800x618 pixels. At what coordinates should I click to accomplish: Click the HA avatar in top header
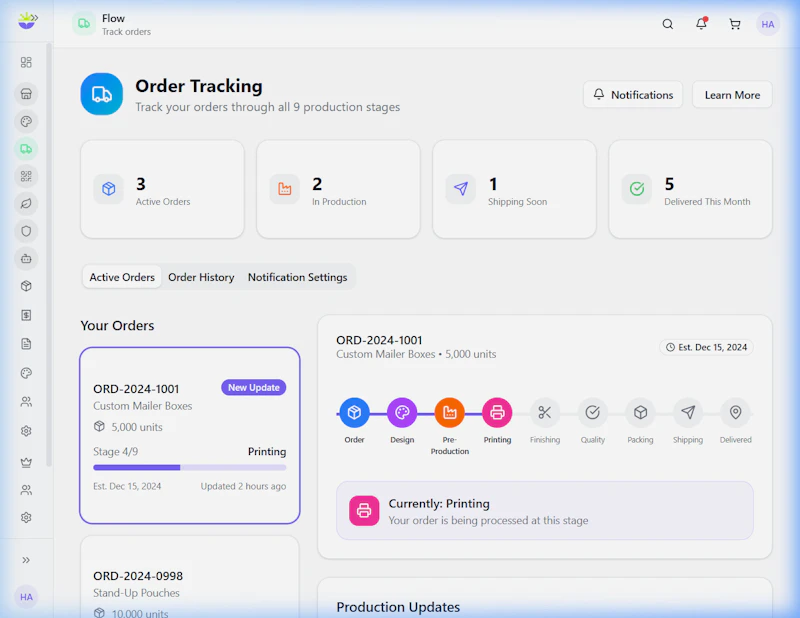[767, 24]
